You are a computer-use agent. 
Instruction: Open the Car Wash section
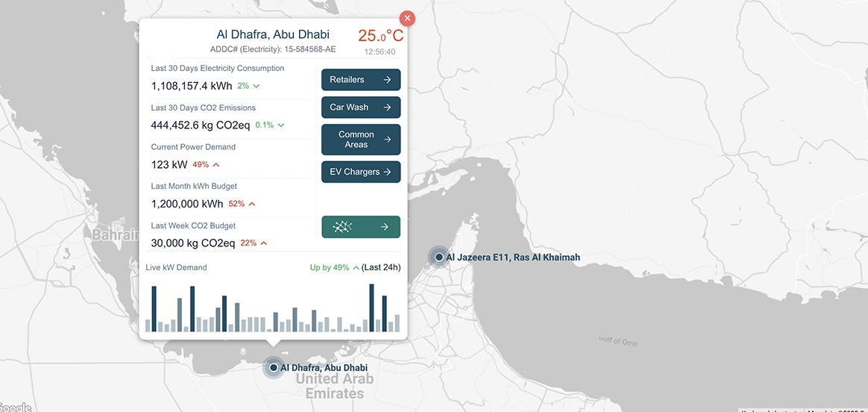tap(361, 107)
